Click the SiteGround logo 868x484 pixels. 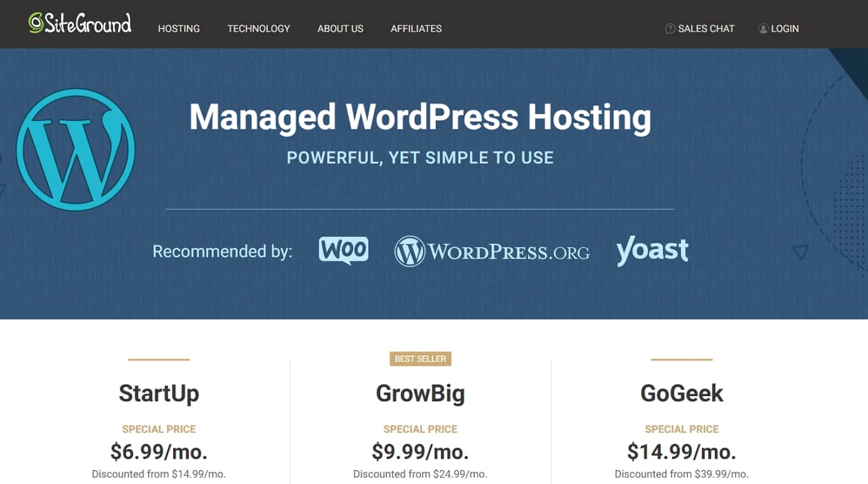click(x=80, y=24)
